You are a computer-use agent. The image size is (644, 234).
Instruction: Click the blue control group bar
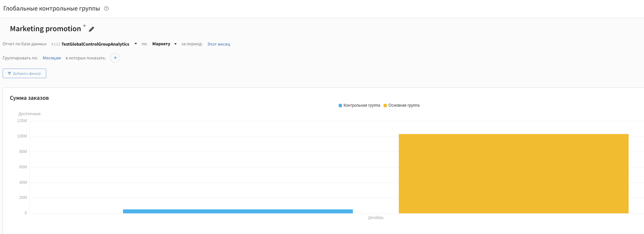point(238,211)
